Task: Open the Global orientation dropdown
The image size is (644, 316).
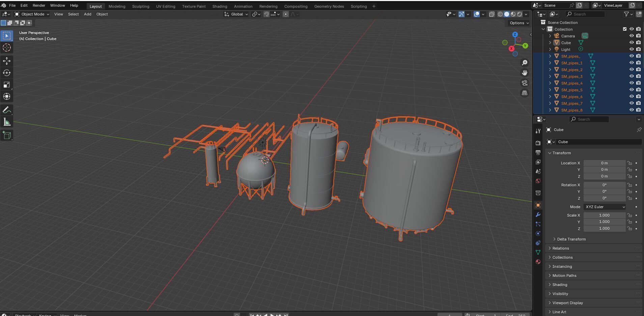Action: pos(236,14)
